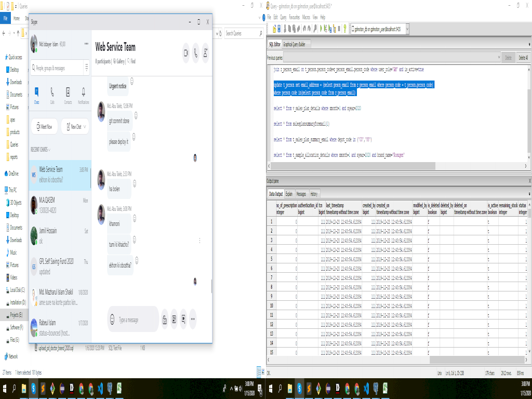
Task: Expand File Explorer ribbon chevron
Action: [260, 18]
